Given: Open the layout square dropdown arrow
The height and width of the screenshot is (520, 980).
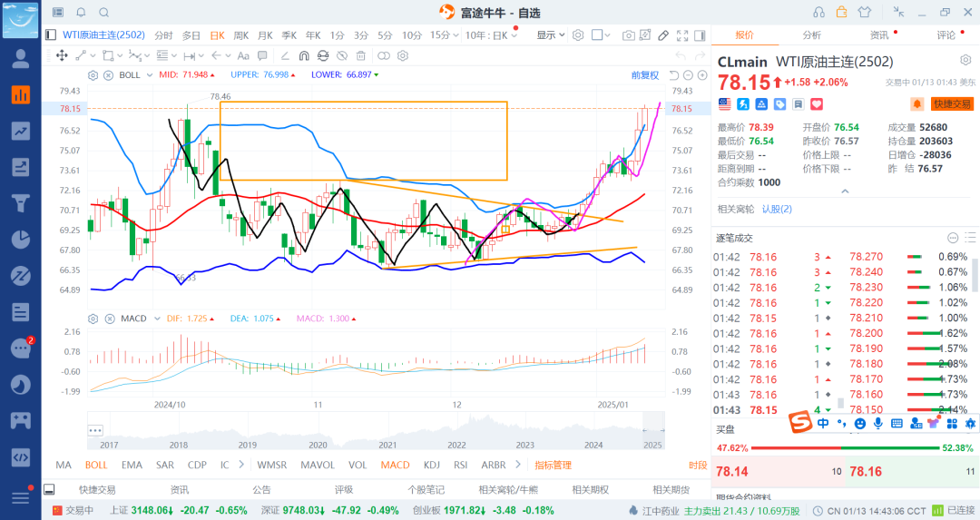Looking at the screenshot, I should [x=607, y=35].
